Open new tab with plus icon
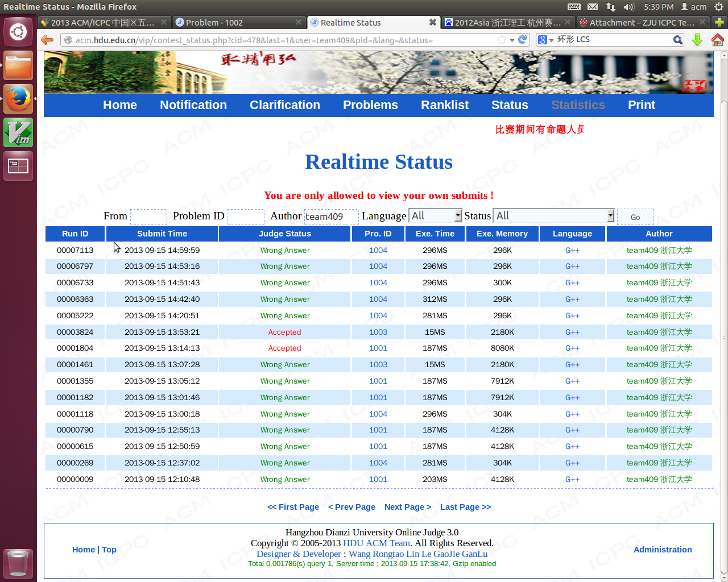Screen dimensions: 728x582 [719, 23]
